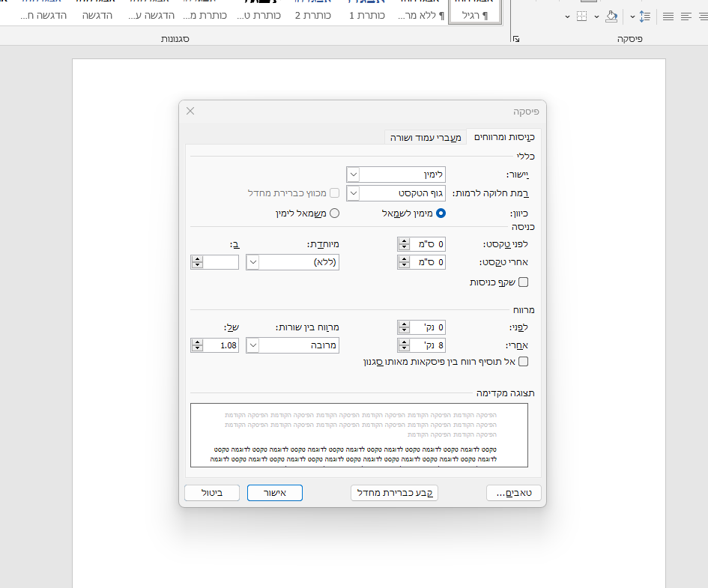
Task: Apply the ללא מר... style from gallery
Action: tap(421, 11)
